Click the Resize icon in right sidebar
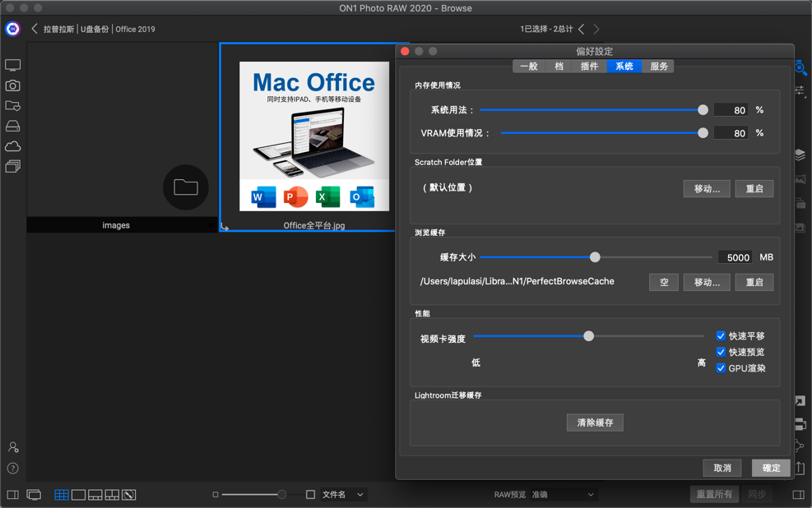Screen dimensions: 812x508 click(x=800, y=401)
